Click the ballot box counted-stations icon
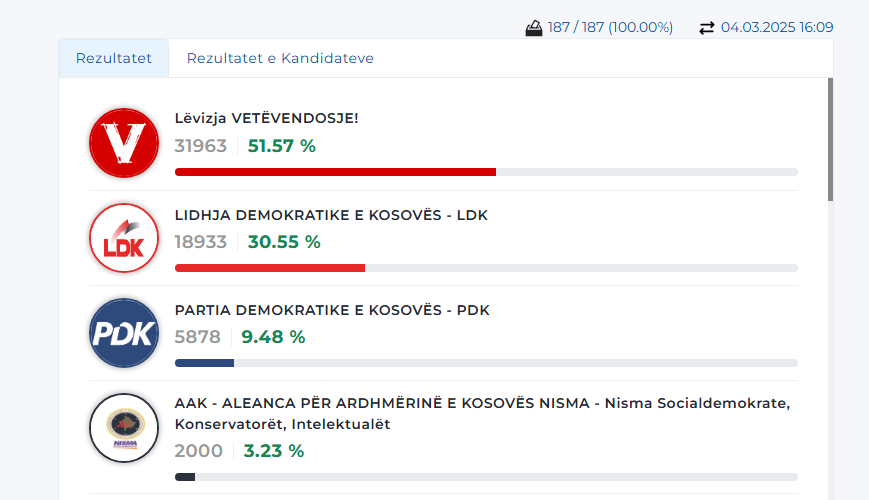869x500 pixels. (534, 28)
